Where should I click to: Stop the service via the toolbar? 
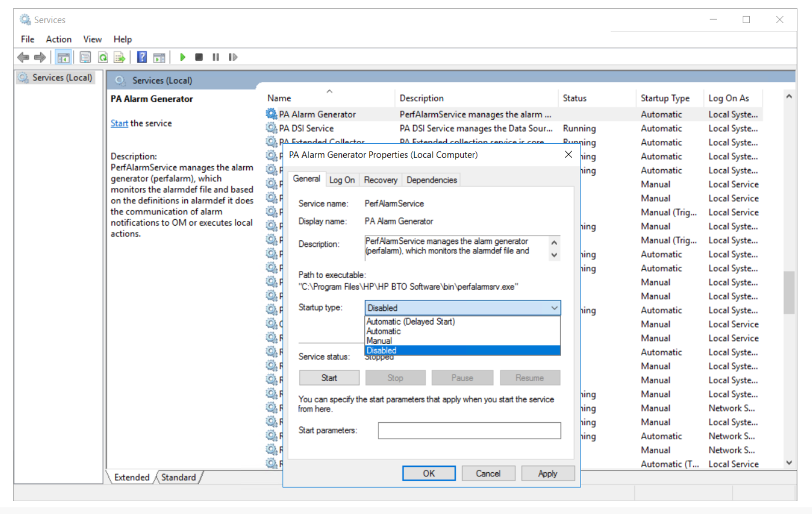point(199,57)
